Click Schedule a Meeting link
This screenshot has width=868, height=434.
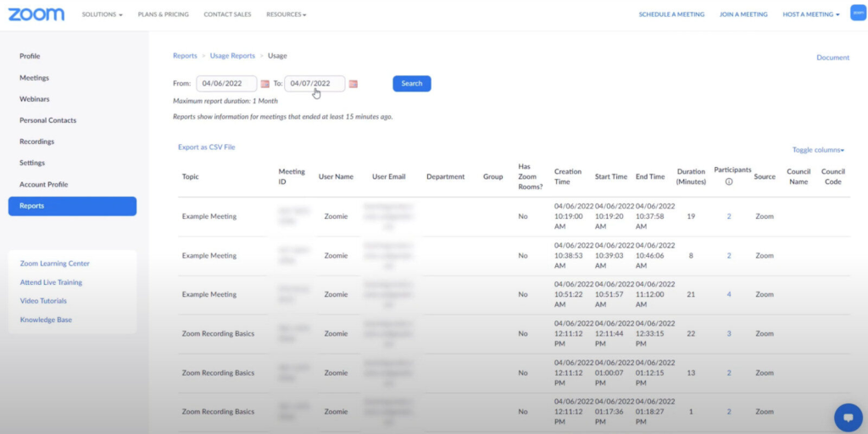pyautogui.click(x=671, y=14)
